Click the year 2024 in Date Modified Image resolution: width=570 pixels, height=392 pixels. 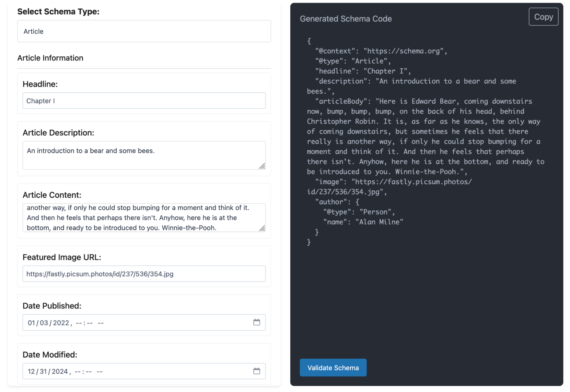tap(60, 371)
